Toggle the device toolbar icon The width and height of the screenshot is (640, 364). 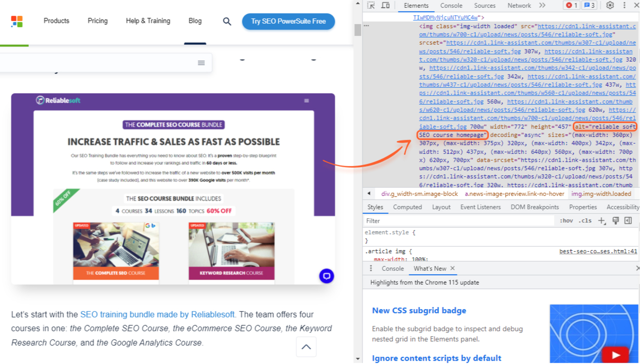pos(385,5)
